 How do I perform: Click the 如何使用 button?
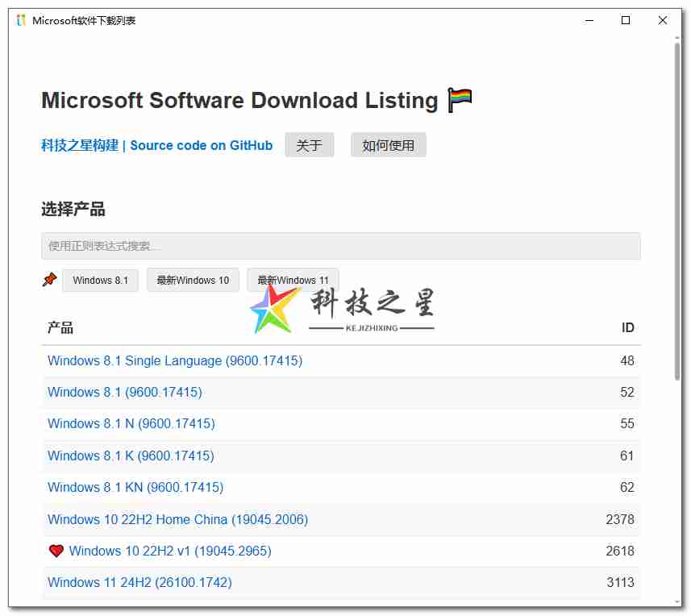coord(388,145)
